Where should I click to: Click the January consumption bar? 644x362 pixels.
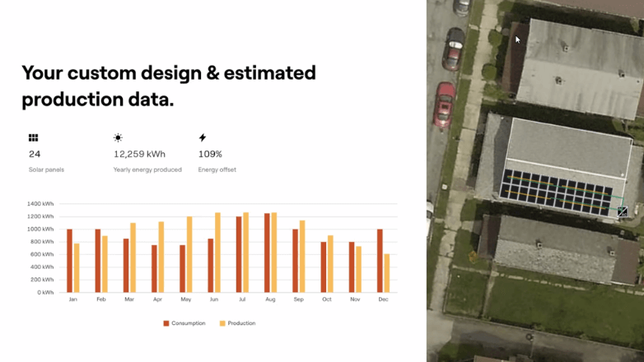coord(70,261)
